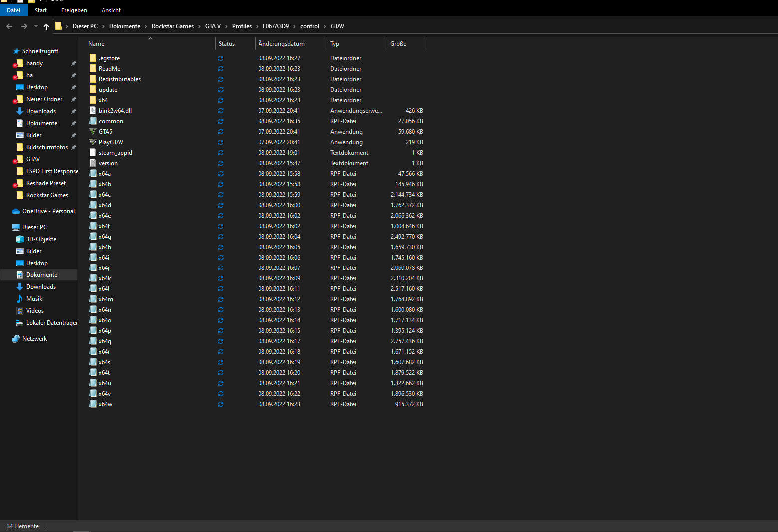The height and width of the screenshot is (532, 778).
Task: Click Dokumente in address breadcrumb
Action: coord(125,26)
